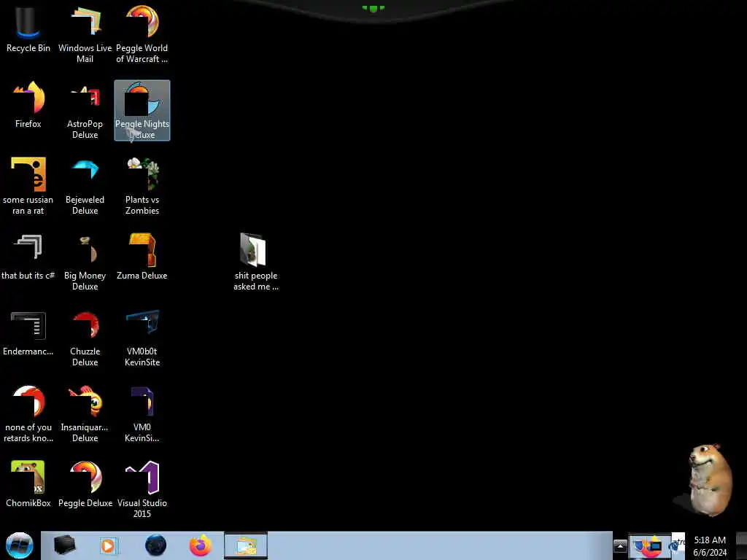The width and height of the screenshot is (747, 560).
Task: Click the dark blue globe taskbar icon
Action: (x=155, y=545)
